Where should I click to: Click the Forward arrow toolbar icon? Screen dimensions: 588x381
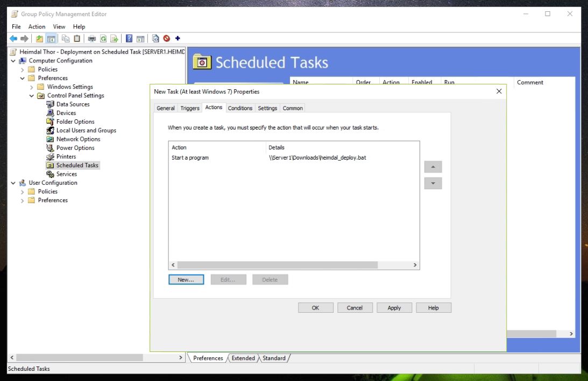pos(24,38)
